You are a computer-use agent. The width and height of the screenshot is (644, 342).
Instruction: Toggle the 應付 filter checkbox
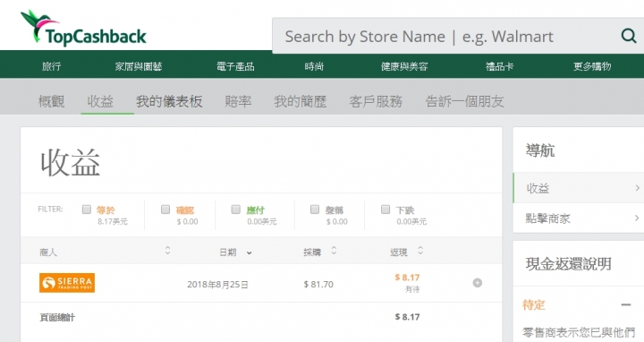point(236,209)
